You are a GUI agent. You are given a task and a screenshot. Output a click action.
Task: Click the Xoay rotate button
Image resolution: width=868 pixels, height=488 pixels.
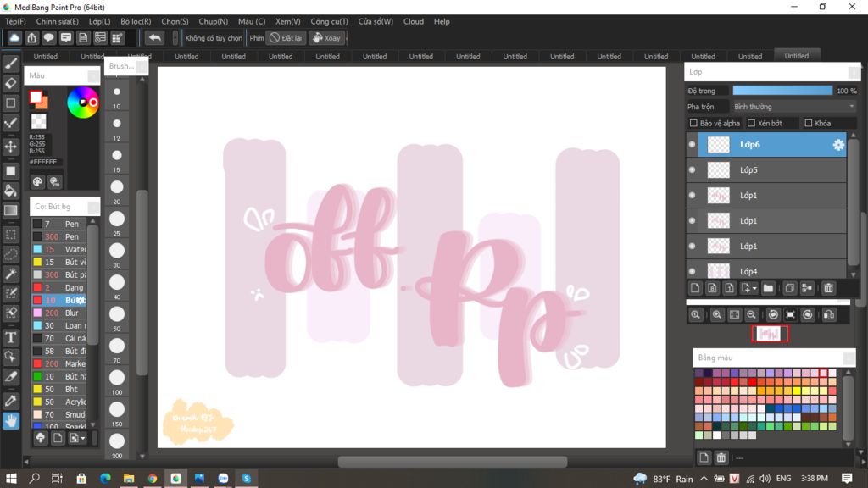point(326,37)
